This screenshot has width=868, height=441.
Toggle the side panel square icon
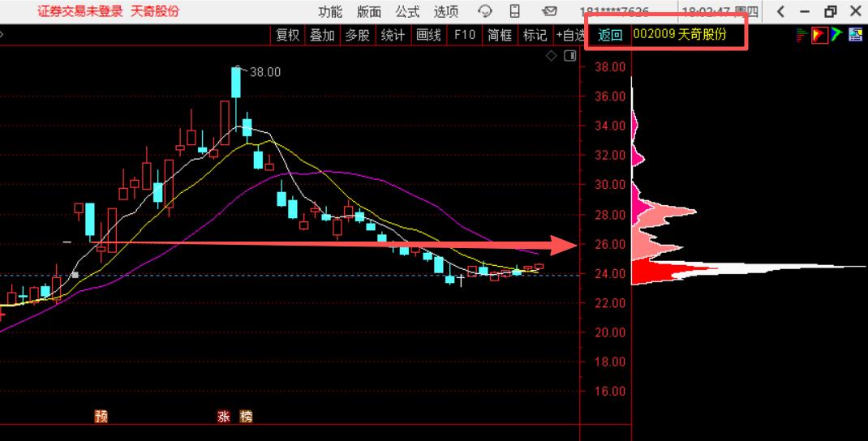click(569, 55)
